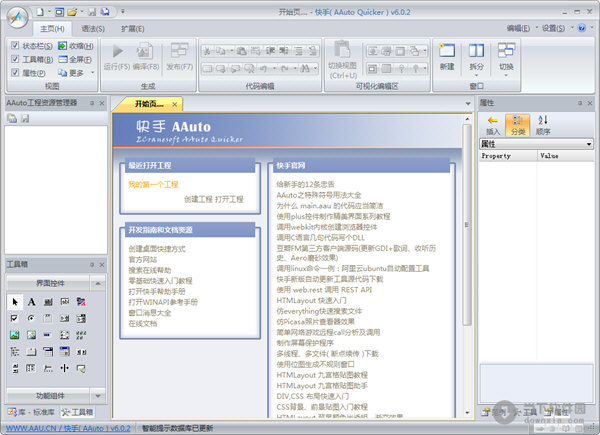The image size is (600, 435).
Task: Click WWW.AAU.CN status bar link
Action: 68,428
